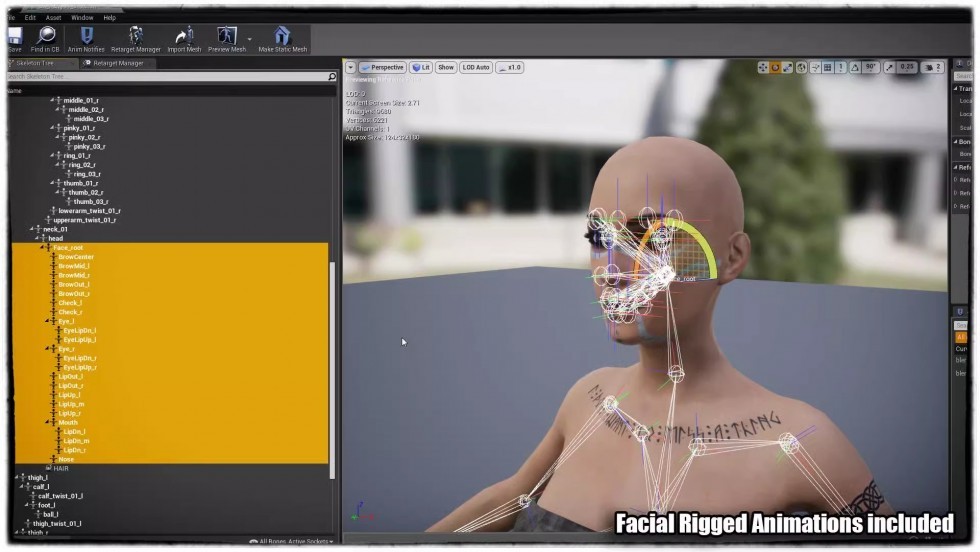
Task: Select the BrowOut_r bone
Action: pyautogui.click(x=74, y=294)
